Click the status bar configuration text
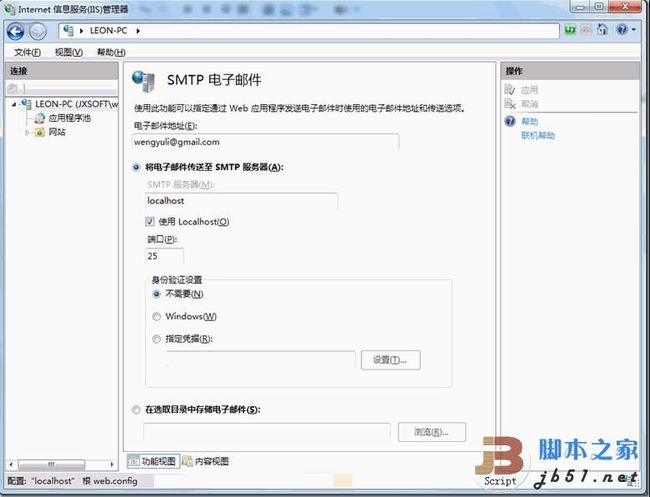The image size is (650, 497). [73, 481]
